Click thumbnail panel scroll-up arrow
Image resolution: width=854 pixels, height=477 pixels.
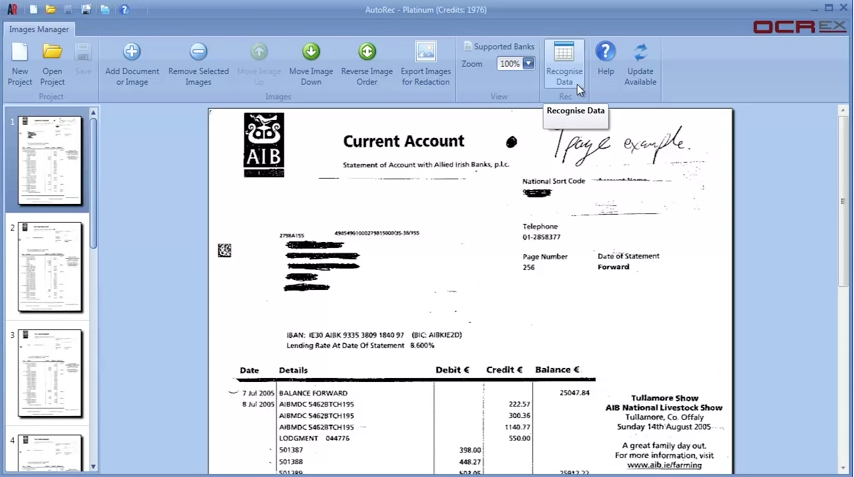coord(93,113)
